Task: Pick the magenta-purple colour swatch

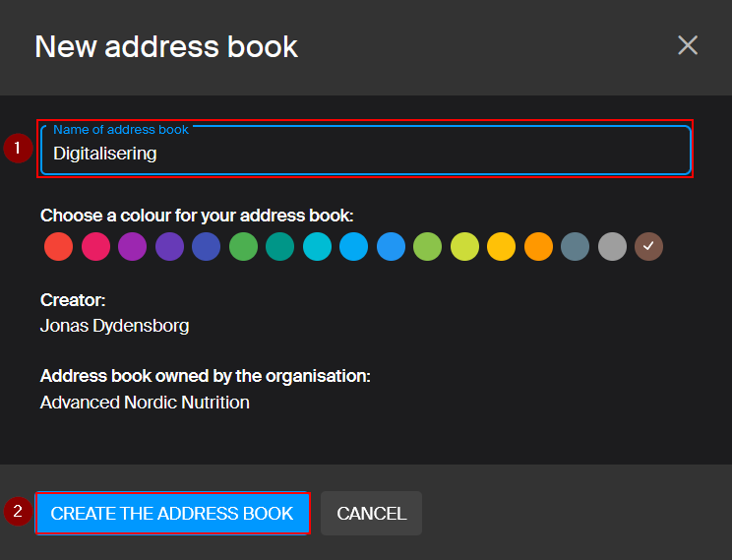Action: point(132,247)
